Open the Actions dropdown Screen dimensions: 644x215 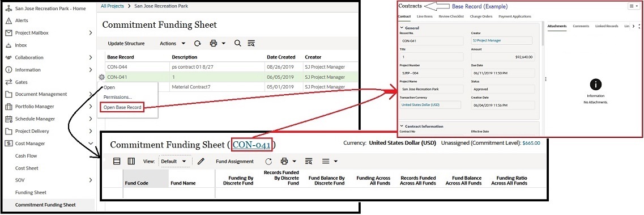coord(173,43)
